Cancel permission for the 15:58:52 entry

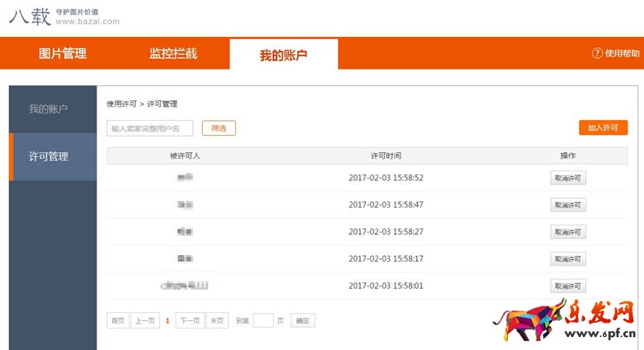(x=568, y=178)
